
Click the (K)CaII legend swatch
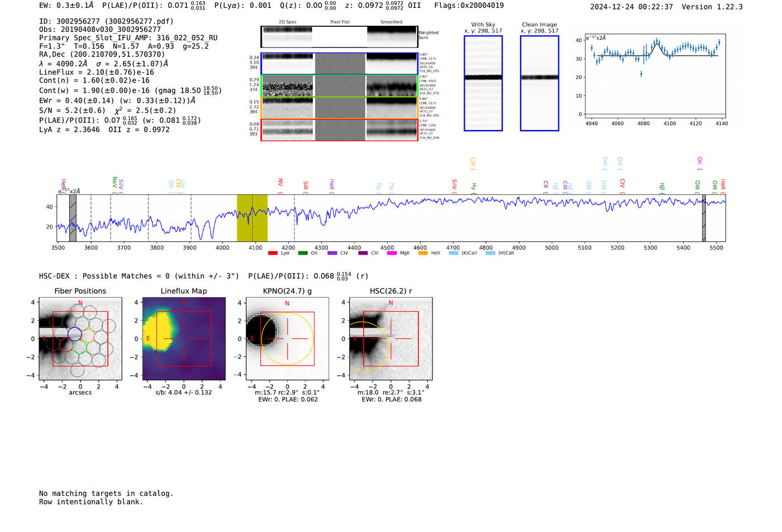(454, 253)
